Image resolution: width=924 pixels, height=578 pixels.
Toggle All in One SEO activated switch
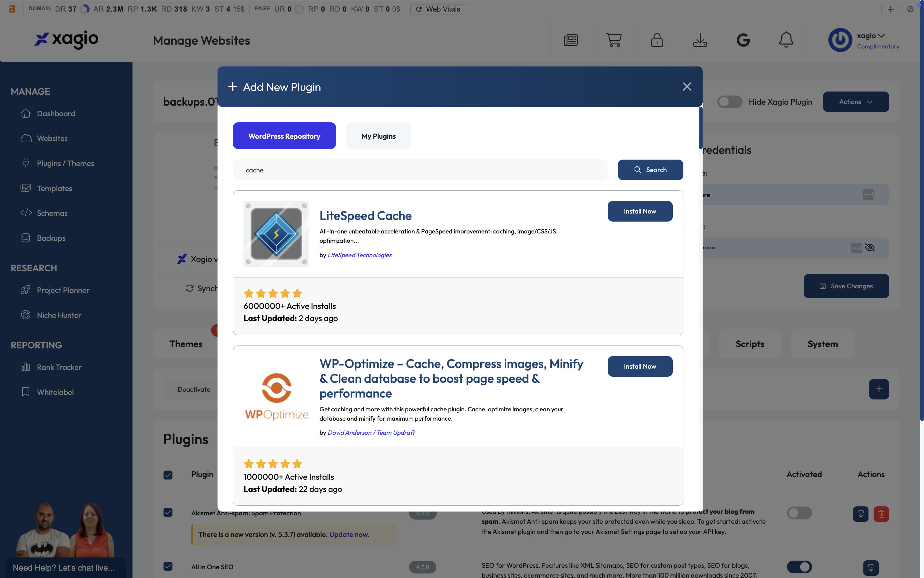[799, 566]
